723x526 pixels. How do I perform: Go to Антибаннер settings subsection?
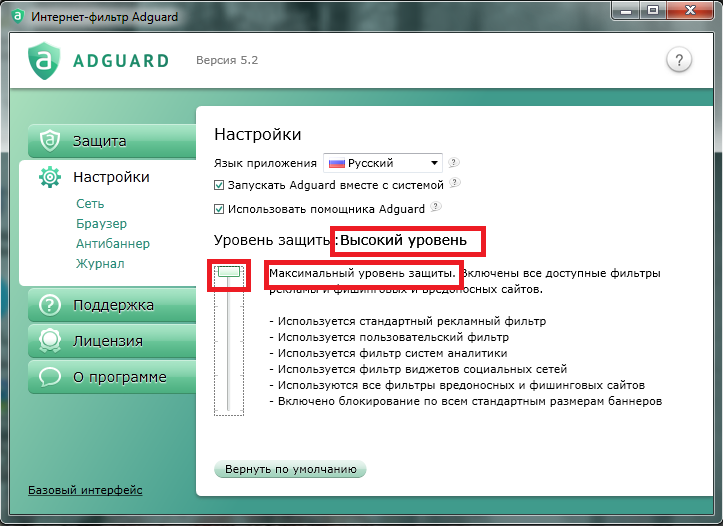113,243
